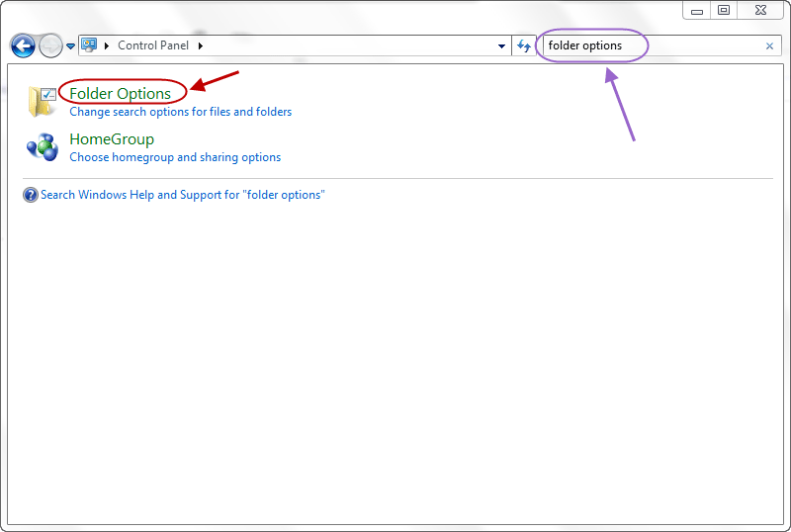Click the HomeGroup spheres icon
Screen dimensions: 791x532
tap(43, 147)
